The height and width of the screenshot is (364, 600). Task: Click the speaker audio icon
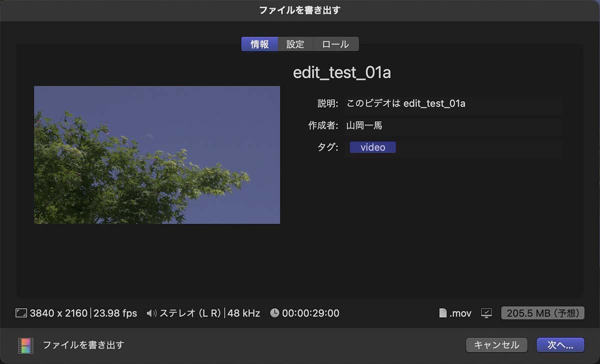coord(151,314)
